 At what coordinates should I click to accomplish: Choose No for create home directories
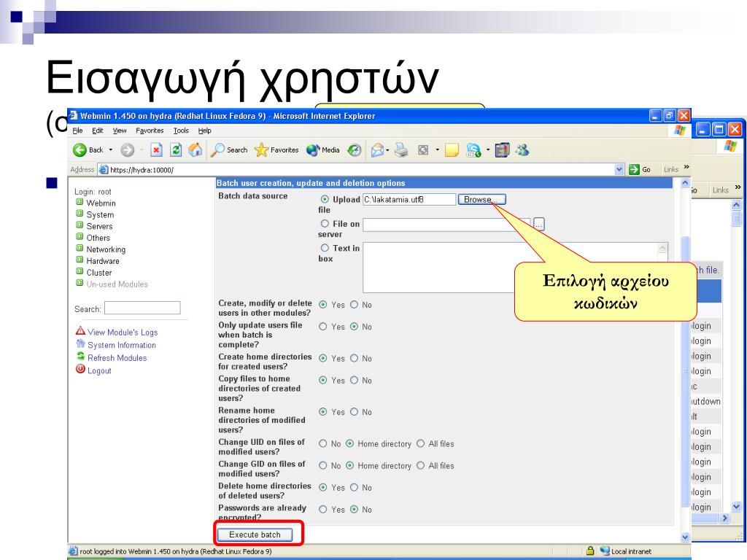pos(355,357)
